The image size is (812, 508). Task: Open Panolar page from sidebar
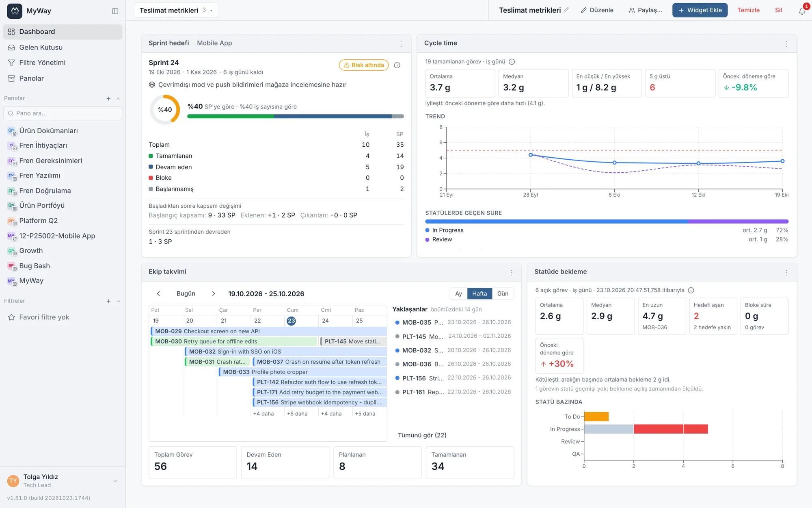tap(63, 78)
